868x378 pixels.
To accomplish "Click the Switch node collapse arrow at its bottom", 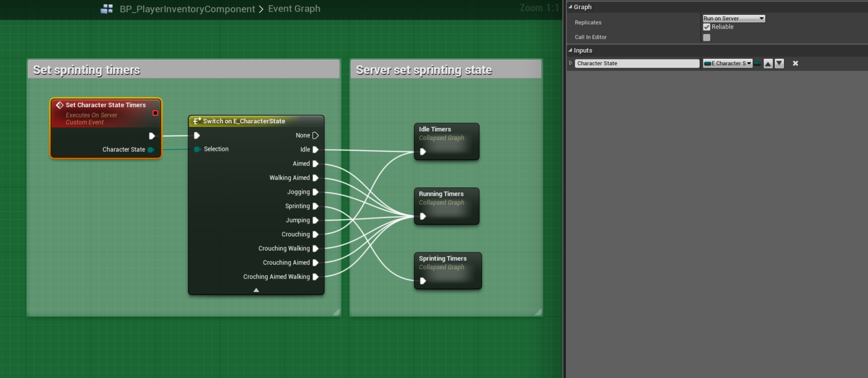I will point(256,290).
